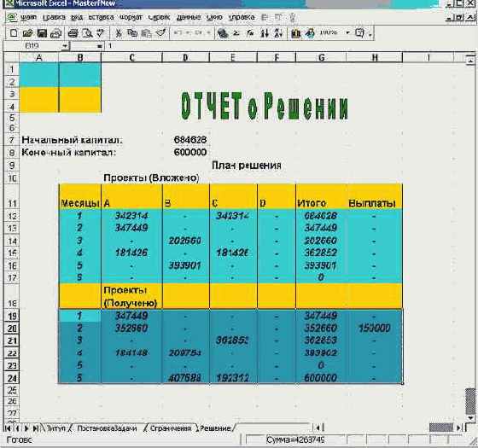Click the New workbook icon

click(x=14, y=33)
